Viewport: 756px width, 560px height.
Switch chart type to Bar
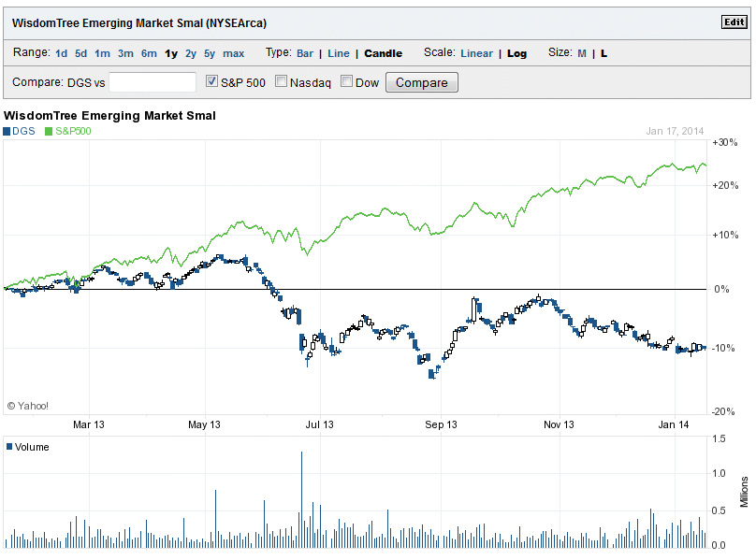(x=305, y=53)
